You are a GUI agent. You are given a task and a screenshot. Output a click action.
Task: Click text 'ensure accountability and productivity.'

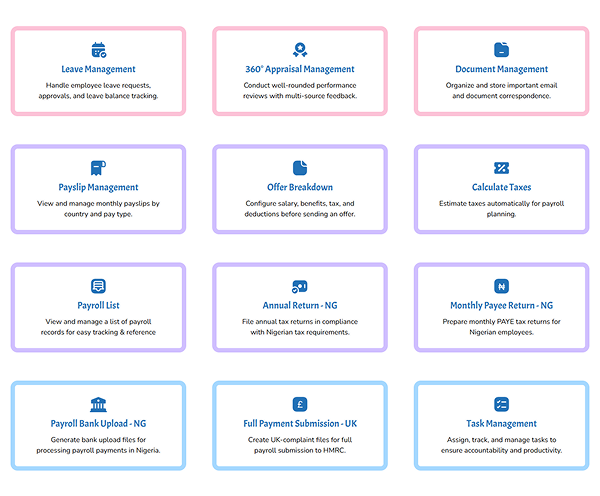[501, 450]
